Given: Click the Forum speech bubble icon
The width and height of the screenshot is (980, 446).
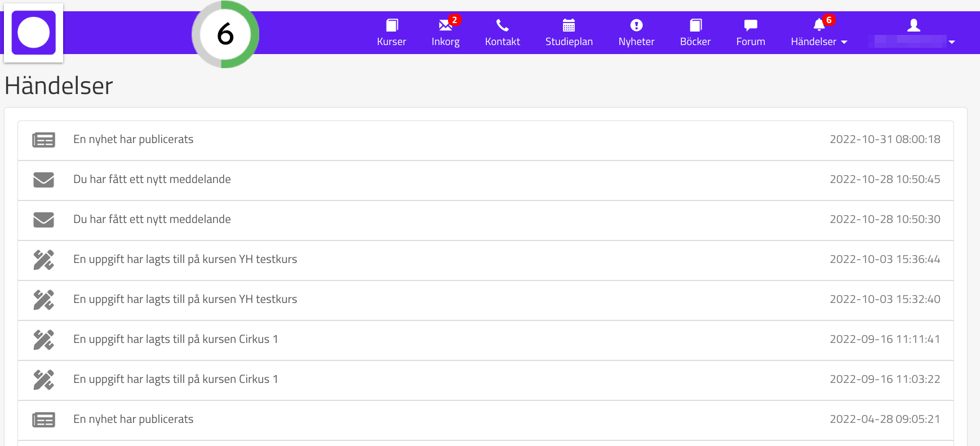Looking at the screenshot, I should click(x=750, y=25).
